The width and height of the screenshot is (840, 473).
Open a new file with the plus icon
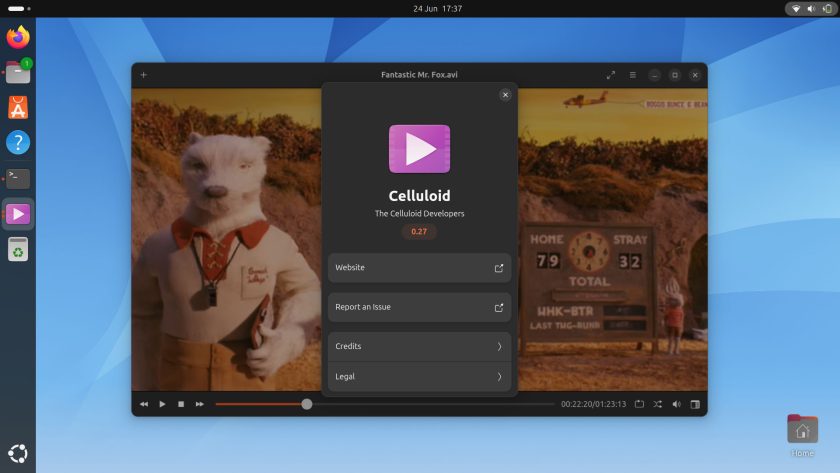pos(144,75)
